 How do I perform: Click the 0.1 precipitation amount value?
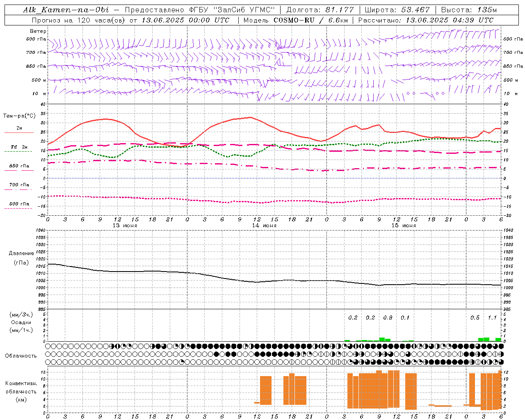coord(405,318)
